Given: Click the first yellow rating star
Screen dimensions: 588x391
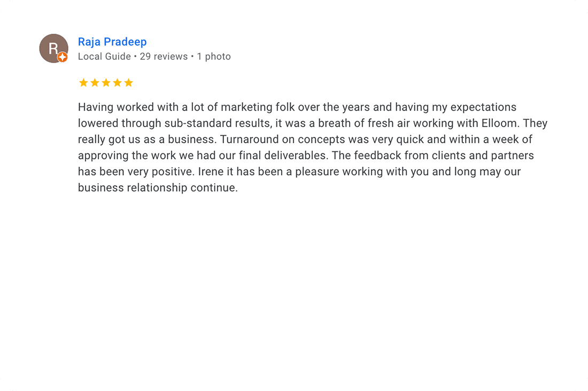Looking at the screenshot, I should coord(83,83).
